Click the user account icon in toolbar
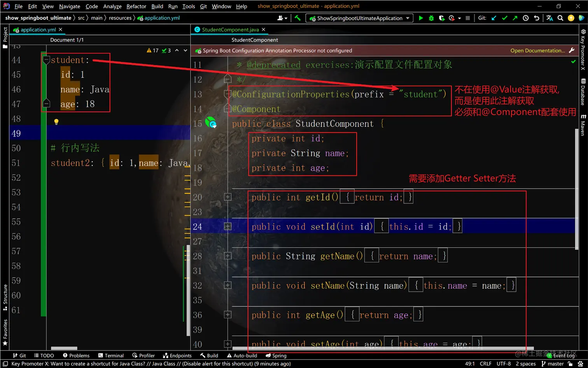The height and width of the screenshot is (368, 588). coord(282,18)
